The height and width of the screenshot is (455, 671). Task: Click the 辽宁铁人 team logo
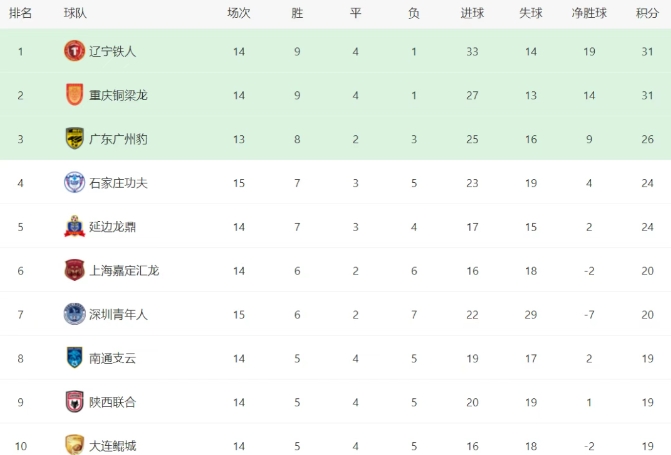point(74,51)
